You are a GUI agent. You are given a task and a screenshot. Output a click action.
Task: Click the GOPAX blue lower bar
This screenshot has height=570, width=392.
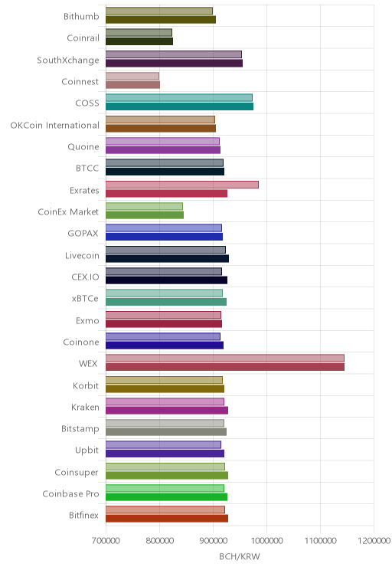tap(164, 237)
